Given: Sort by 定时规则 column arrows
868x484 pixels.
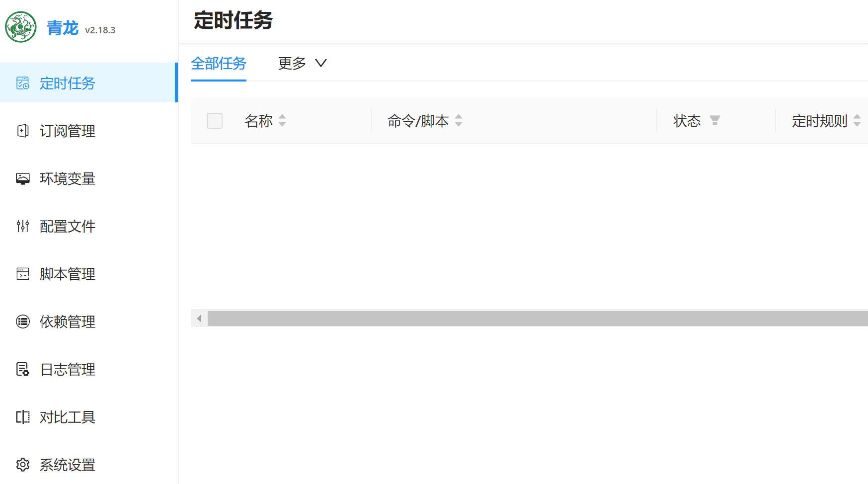Looking at the screenshot, I should (x=857, y=121).
